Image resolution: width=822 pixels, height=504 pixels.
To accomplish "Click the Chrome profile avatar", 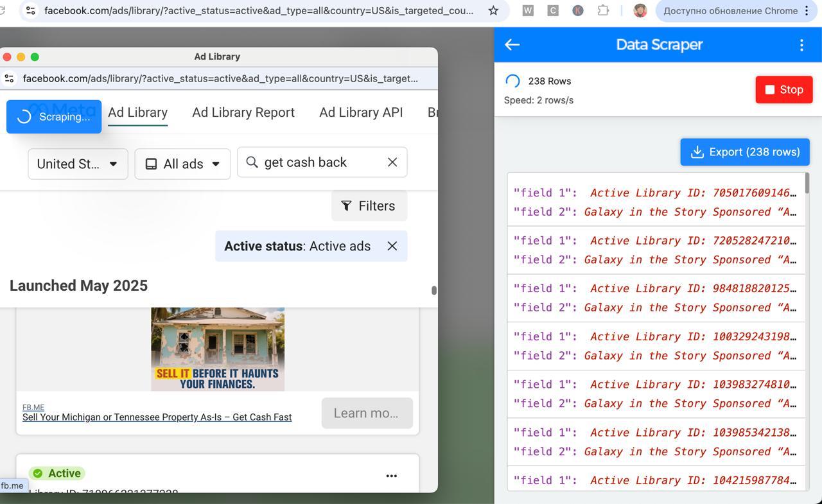I will pyautogui.click(x=640, y=11).
